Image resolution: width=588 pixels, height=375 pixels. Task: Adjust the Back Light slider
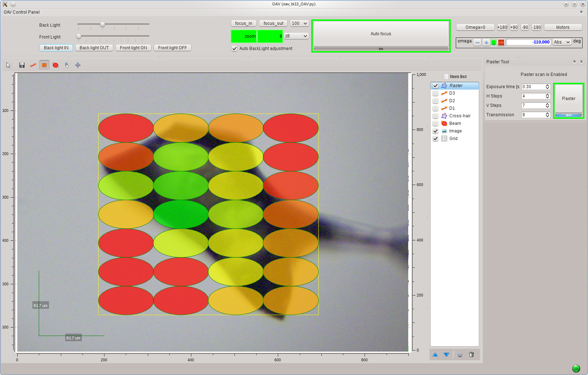click(x=102, y=24)
